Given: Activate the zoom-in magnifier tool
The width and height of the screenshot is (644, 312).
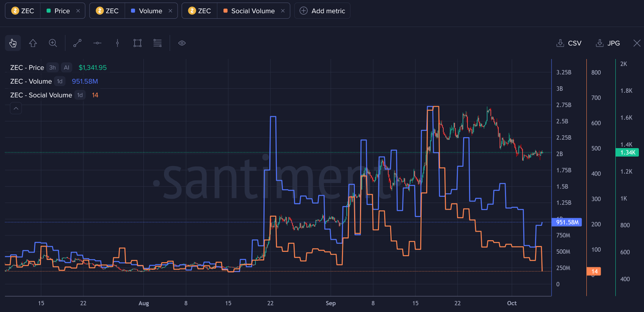Looking at the screenshot, I should click(53, 43).
